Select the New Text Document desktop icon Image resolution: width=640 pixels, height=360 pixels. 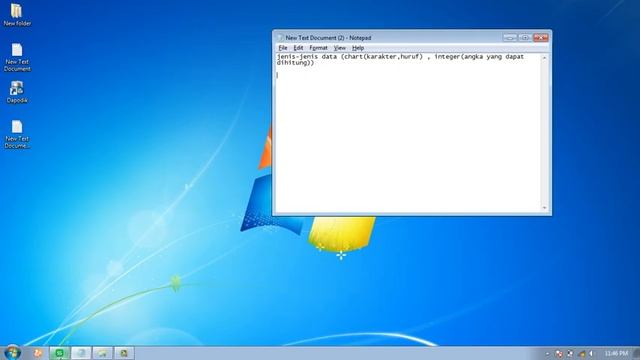[17, 57]
